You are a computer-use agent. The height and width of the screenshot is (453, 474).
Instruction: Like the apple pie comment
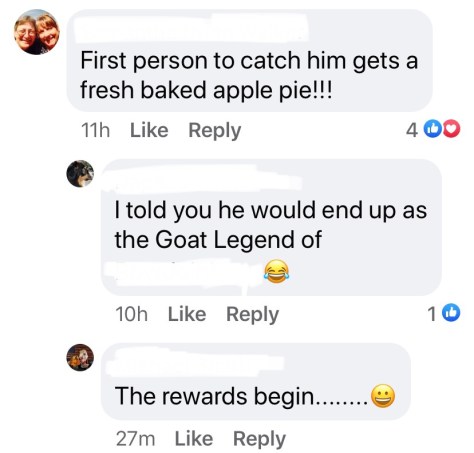149,130
